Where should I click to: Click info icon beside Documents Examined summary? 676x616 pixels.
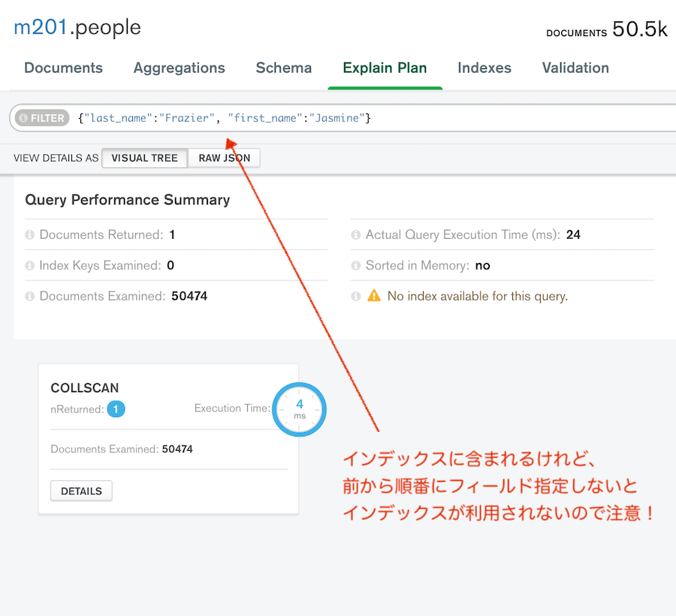tap(30, 296)
